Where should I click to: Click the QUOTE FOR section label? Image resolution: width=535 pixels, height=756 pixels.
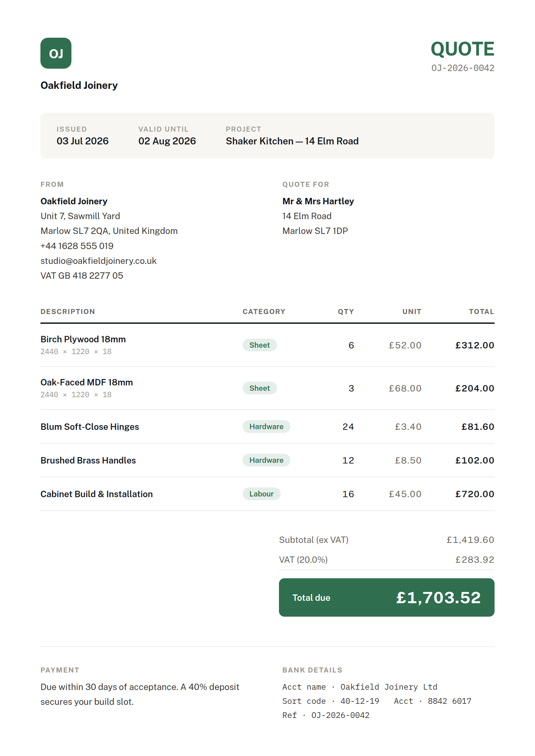306,184
